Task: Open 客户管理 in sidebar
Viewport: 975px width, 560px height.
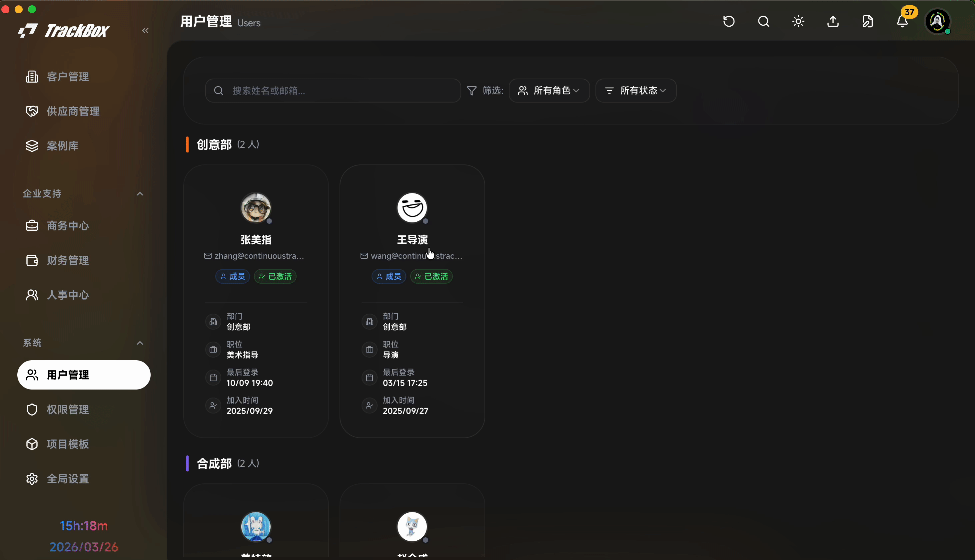Action: (84, 77)
